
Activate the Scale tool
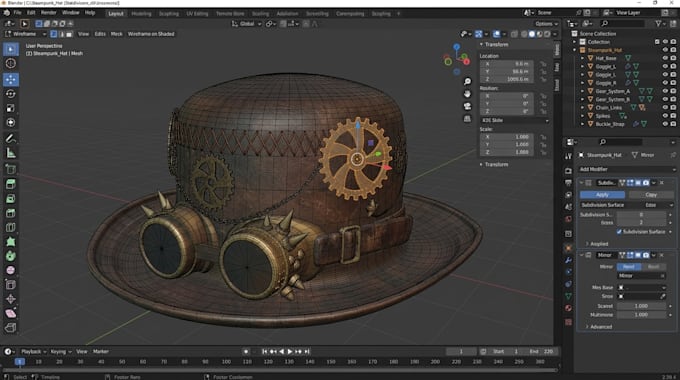pyautogui.click(x=11, y=108)
